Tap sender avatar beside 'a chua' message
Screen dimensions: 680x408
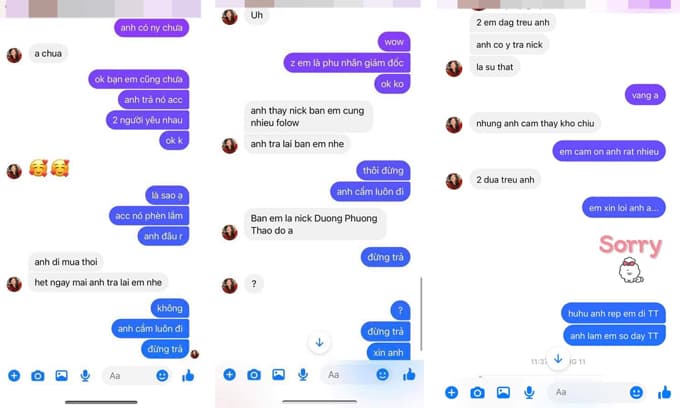click(x=14, y=55)
